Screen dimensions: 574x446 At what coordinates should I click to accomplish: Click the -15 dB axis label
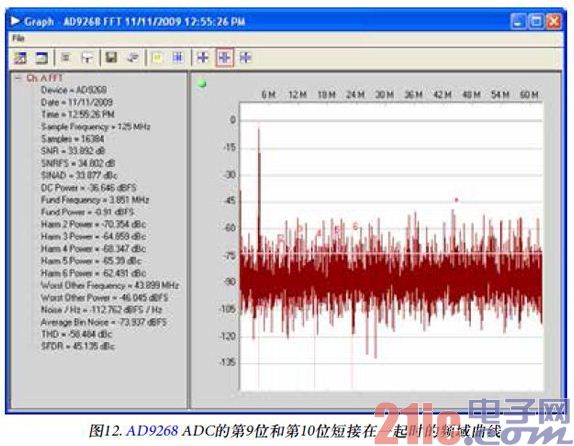229,147
